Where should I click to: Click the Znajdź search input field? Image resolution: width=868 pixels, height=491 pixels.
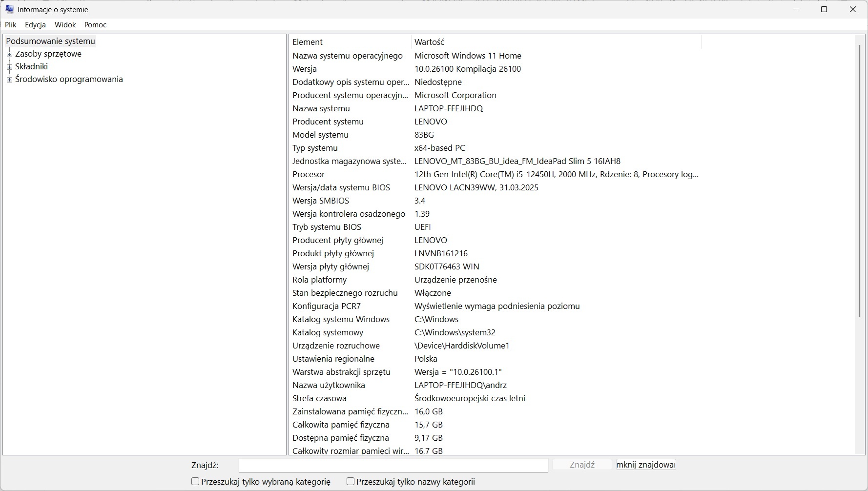[x=393, y=465]
